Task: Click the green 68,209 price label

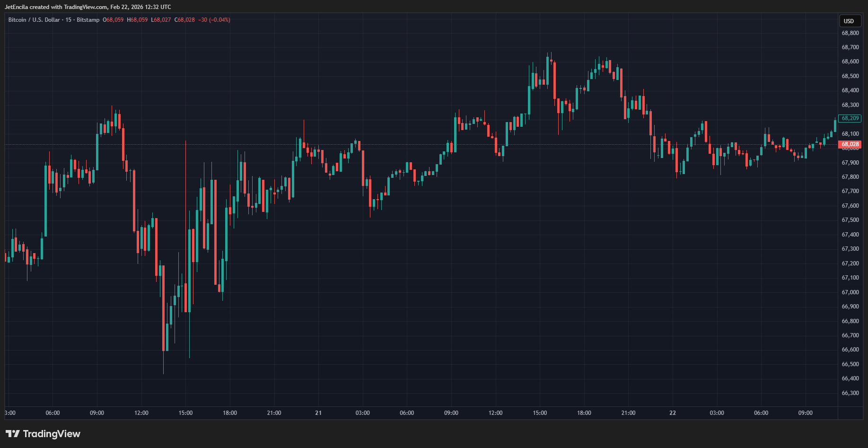Action: pyautogui.click(x=850, y=118)
